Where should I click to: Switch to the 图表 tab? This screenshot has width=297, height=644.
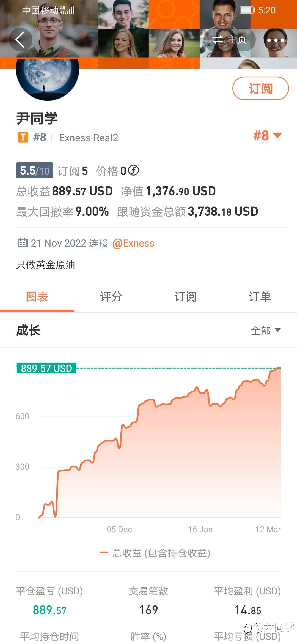pyautogui.click(x=37, y=297)
